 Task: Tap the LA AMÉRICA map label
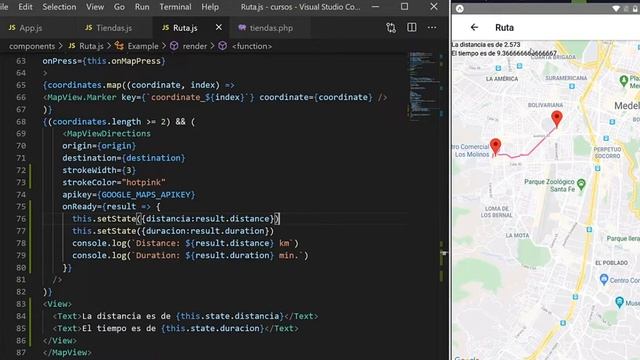pyautogui.click(x=502, y=79)
